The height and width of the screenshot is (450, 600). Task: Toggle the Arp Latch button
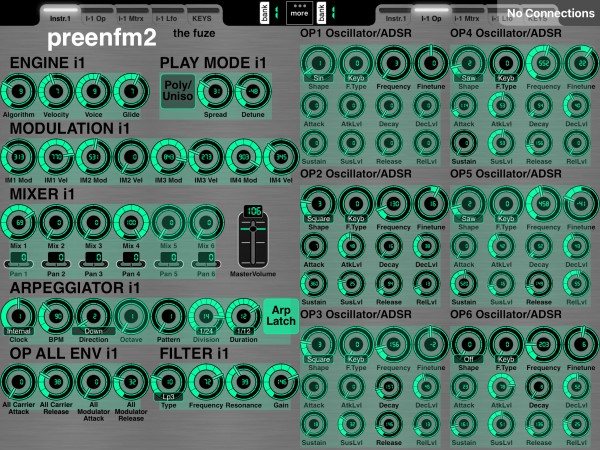[x=281, y=316]
